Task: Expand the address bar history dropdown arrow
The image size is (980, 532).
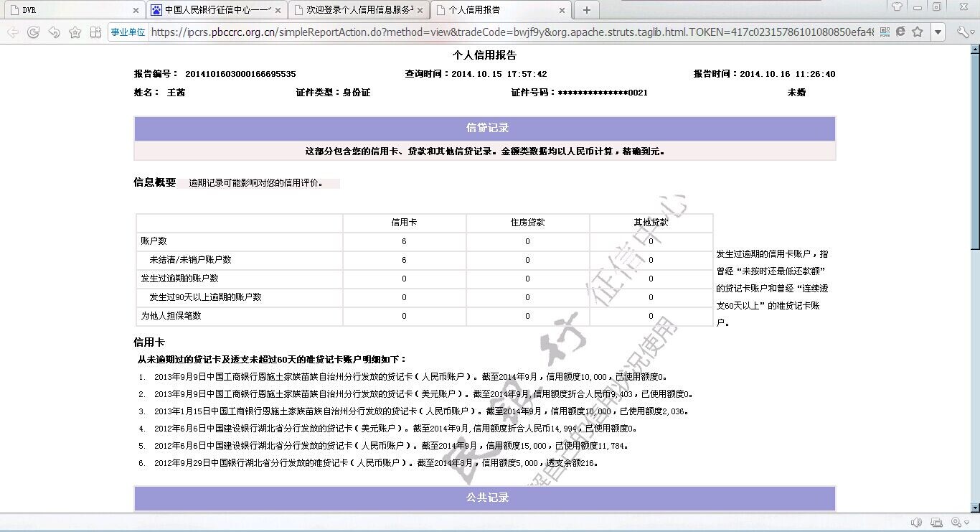Action: point(938,32)
